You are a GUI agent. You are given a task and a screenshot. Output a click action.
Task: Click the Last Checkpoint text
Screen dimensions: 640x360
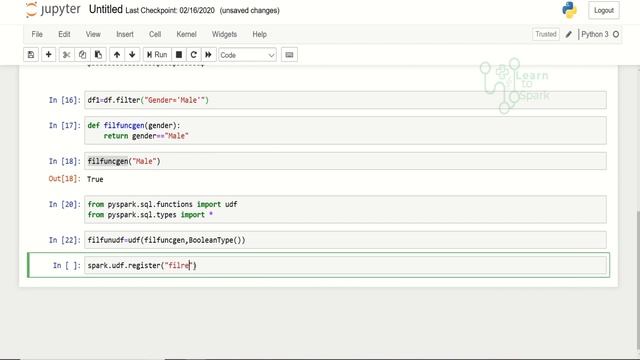tap(170, 11)
